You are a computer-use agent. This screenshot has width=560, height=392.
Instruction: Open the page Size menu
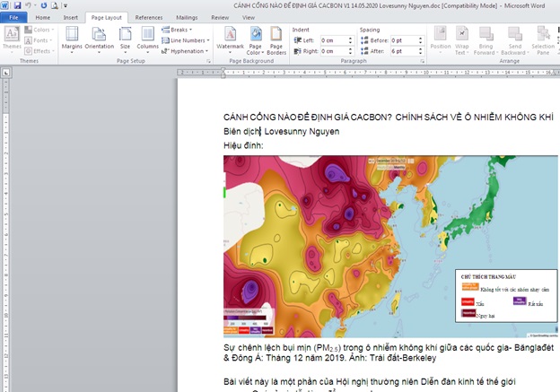click(x=125, y=38)
